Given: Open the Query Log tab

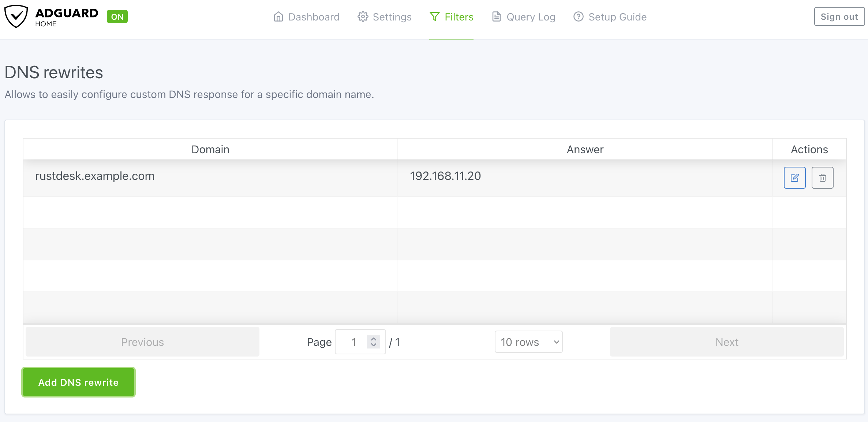Looking at the screenshot, I should pyautogui.click(x=531, y=17).
